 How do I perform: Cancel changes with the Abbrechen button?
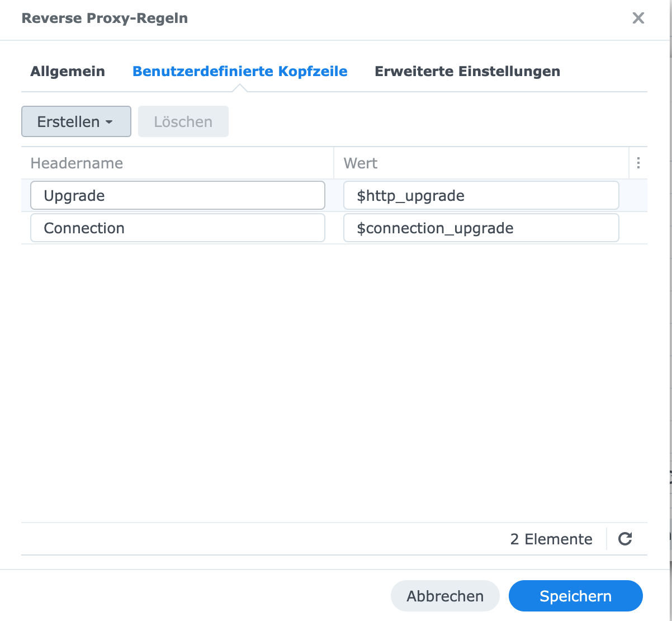445,596
